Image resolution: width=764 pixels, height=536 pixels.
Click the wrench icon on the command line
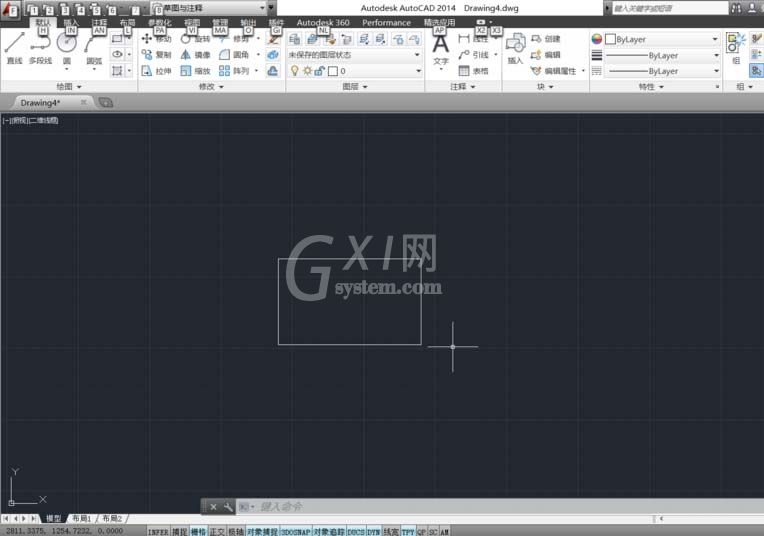tap(228, 507)
